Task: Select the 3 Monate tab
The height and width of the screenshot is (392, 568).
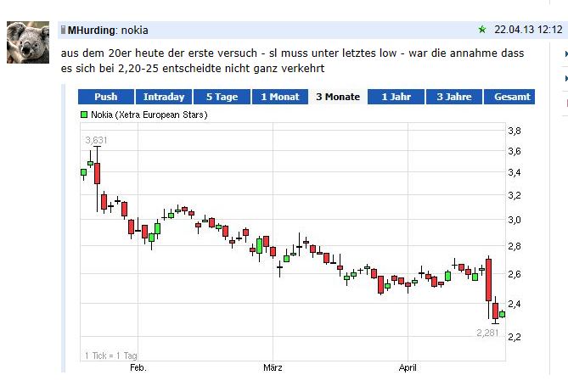Action: pos(338,97)
